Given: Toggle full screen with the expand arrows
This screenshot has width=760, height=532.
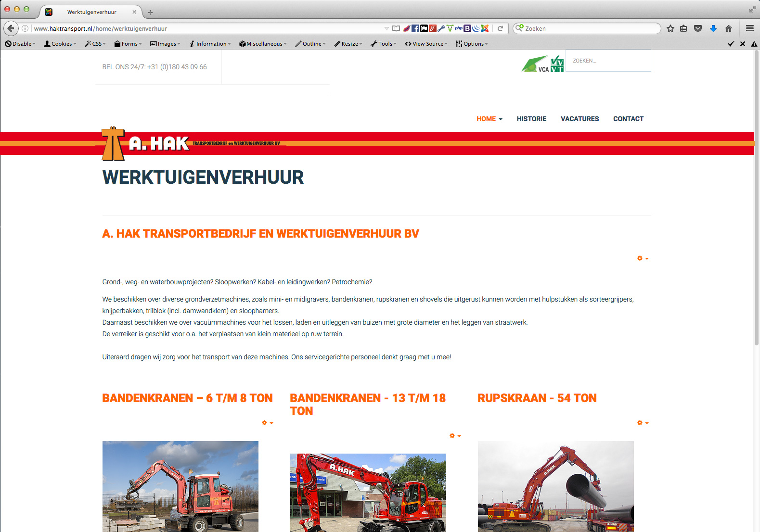Looking at the screenshot, I should (753, 9).
